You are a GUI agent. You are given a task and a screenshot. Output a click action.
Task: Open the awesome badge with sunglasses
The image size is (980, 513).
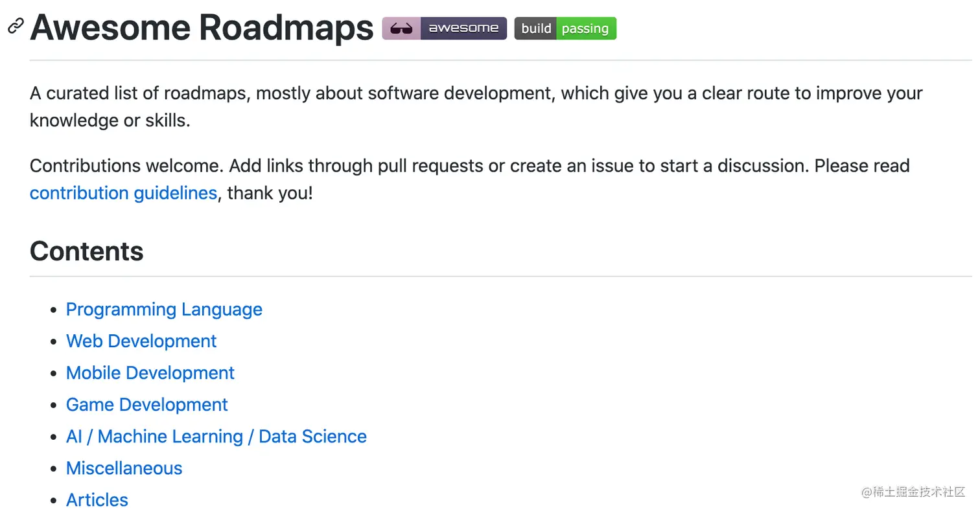pos(444,28)
